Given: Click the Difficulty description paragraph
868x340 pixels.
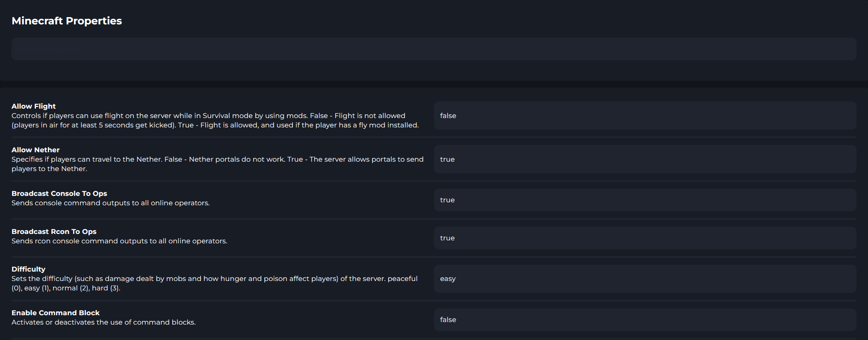Looking at the screenshot, I should point(214,283).
